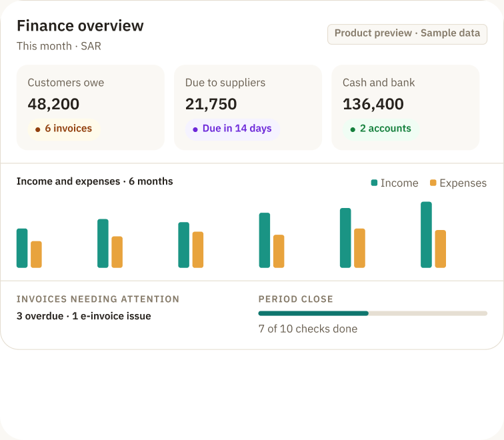Image resolution: width=504 pixels, height=440 pixels.
Task: Click the Finance overview heading
Action: click(x=80, y=26)
